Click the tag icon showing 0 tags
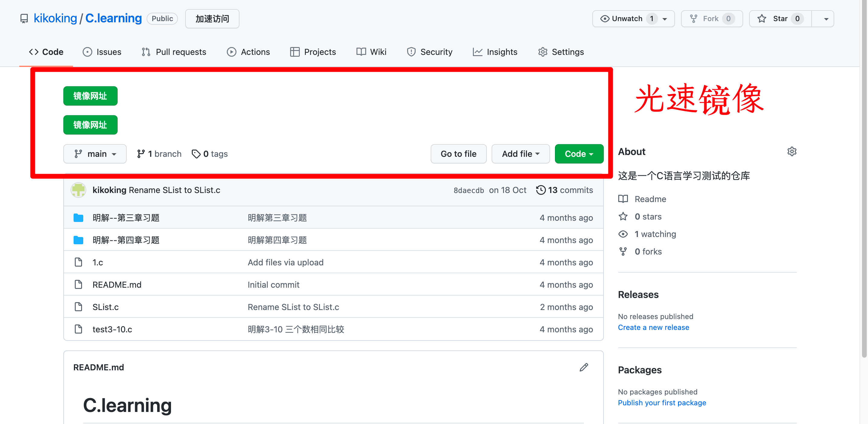This screenshot has height=424, width=868. (x=196, y=154)
